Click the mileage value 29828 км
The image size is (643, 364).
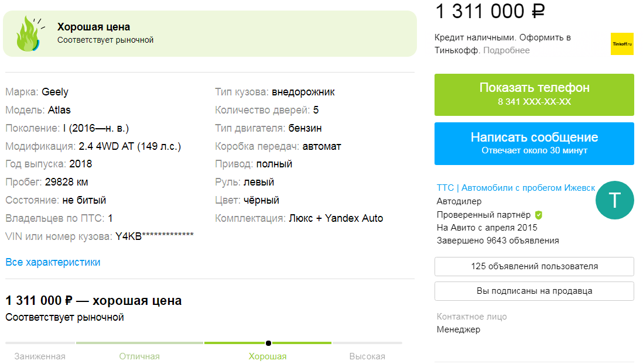(x=66, y=182)
